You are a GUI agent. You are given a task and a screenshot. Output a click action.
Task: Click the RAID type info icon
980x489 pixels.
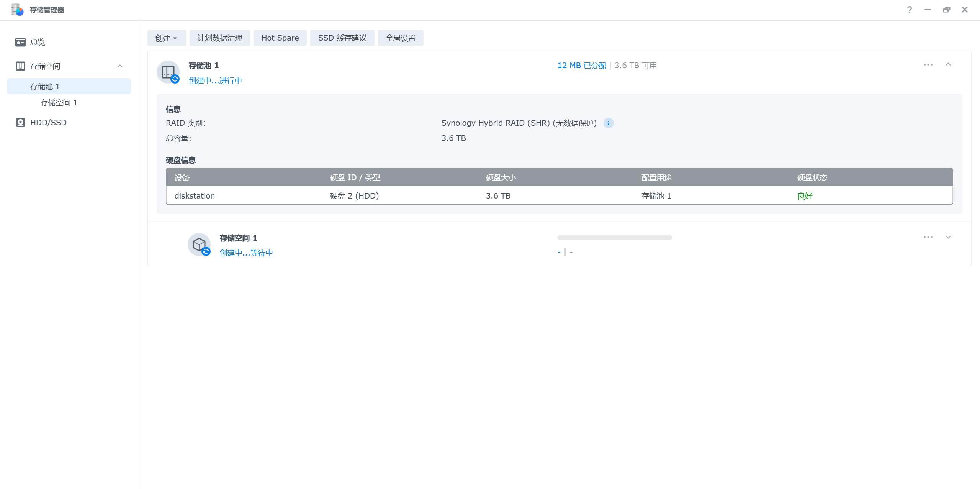tap(608, 123)
